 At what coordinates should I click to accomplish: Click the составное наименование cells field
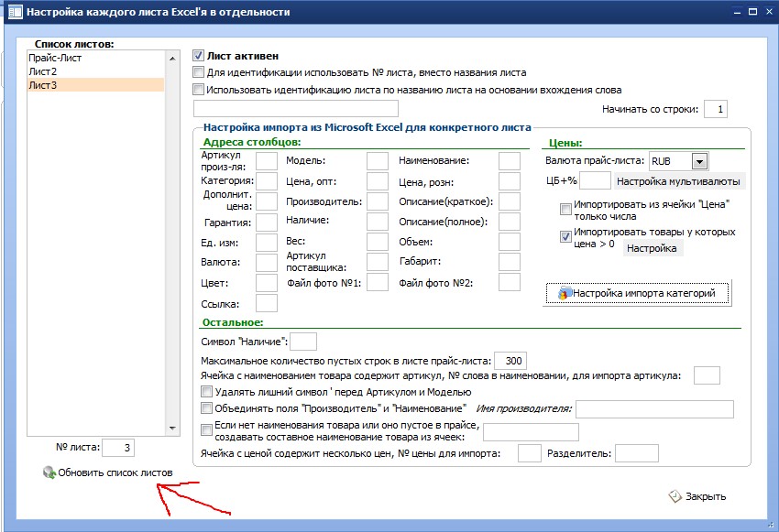point(531,432)
